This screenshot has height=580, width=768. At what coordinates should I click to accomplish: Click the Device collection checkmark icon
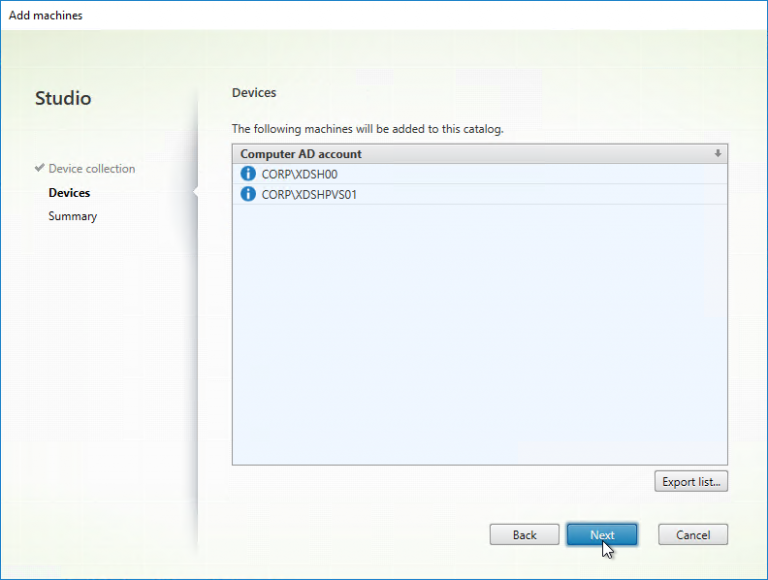[x=40, y=168]
